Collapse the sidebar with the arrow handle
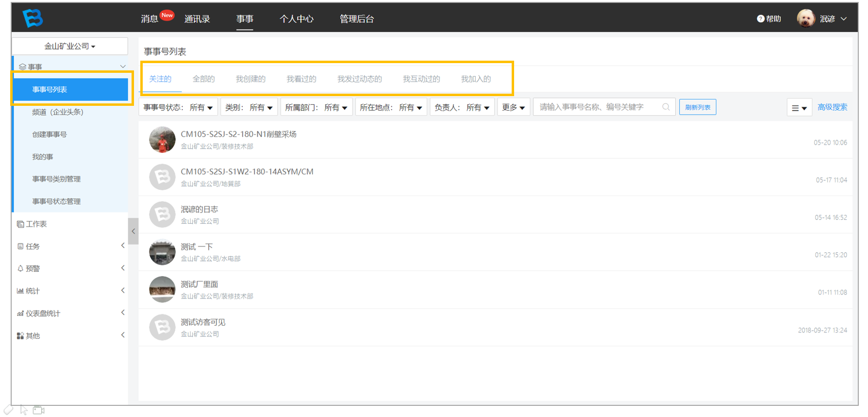 pyautogui.click(x=133, y=231)
